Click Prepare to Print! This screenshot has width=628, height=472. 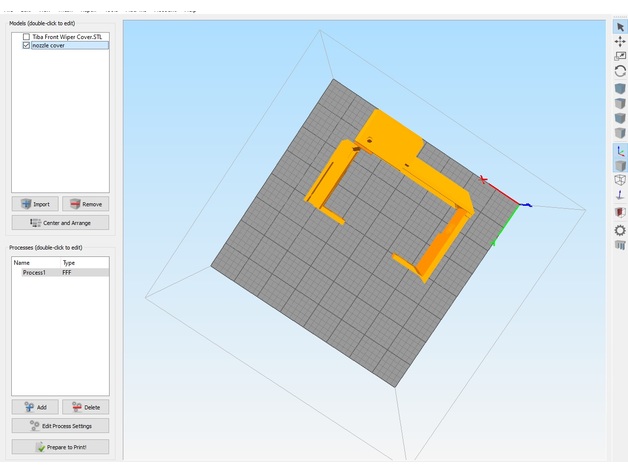[x=60, y=447]
